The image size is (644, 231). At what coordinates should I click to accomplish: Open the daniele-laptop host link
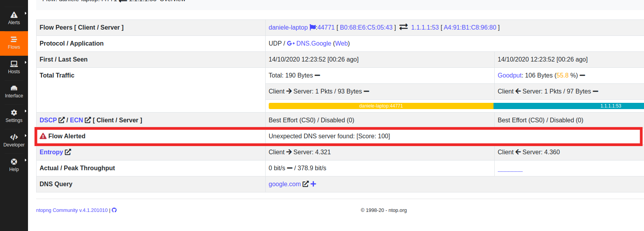point(288,27)
